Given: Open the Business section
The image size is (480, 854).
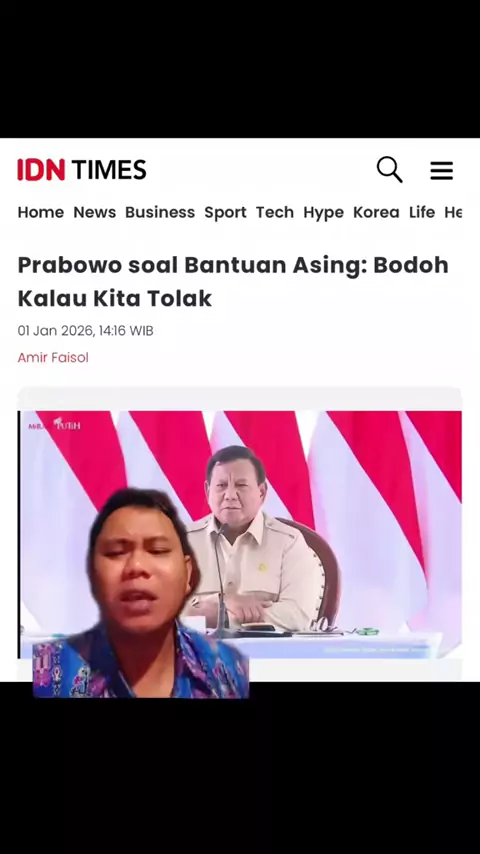Looking at the screenshot, I should (x=160, y=212).
